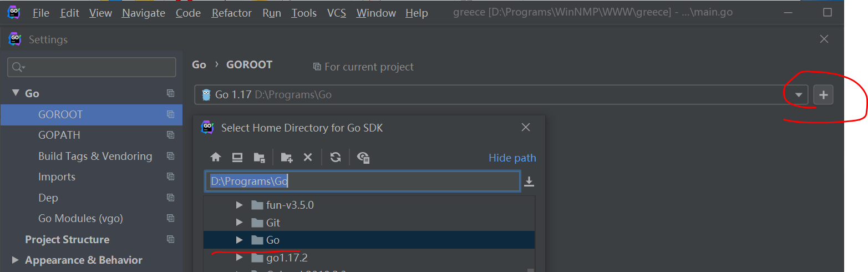Select Go Modules (vgo) settings page
This screenshot has height=272, width=868.
pyautogui.click(x=80, y=218)
